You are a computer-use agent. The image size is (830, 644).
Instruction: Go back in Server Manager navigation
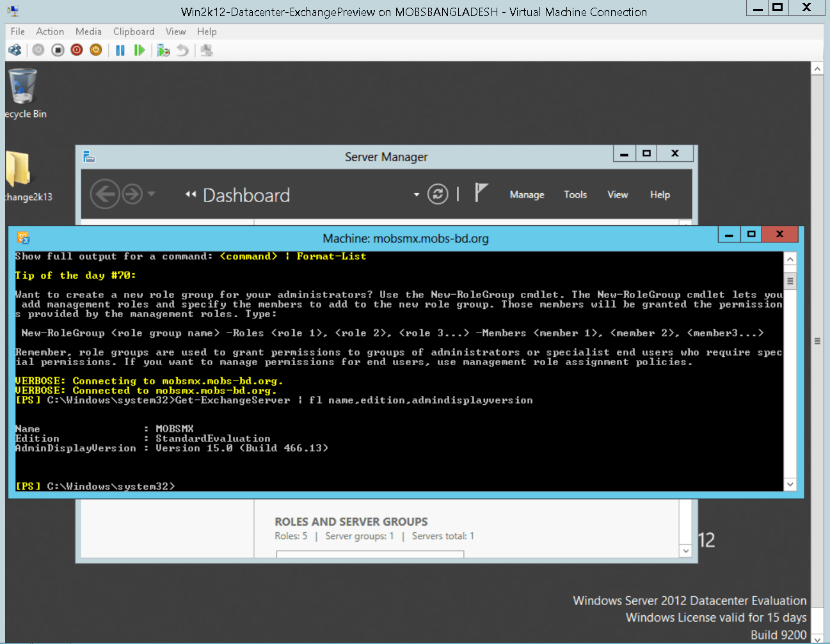(x=105, y=194)
